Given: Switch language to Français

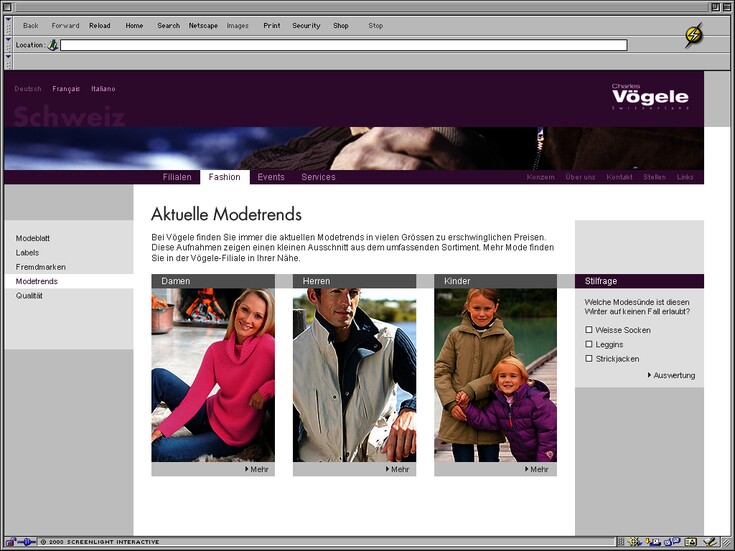Looking at the screenshot, I should 66,89.
